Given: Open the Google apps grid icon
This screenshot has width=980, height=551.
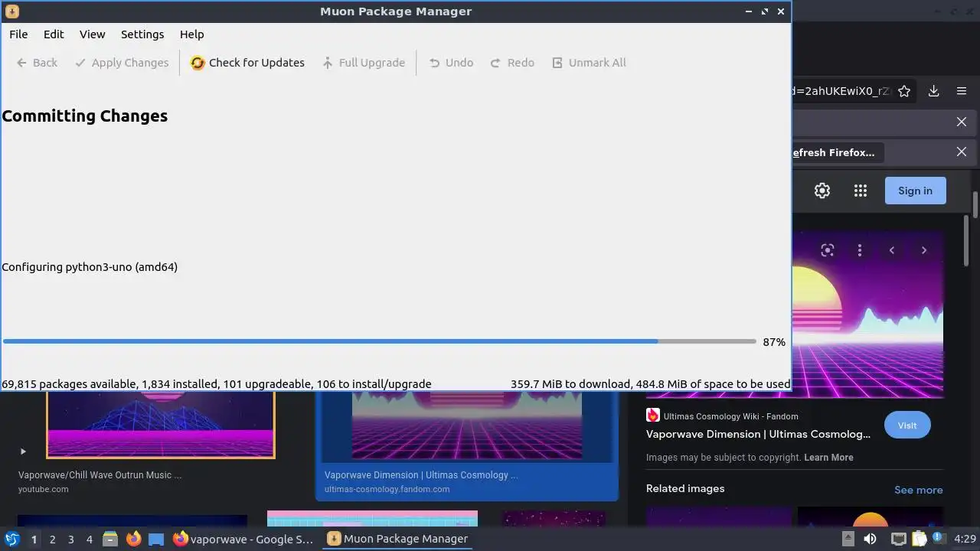Looking at the screenshot, I should (861, 191).
